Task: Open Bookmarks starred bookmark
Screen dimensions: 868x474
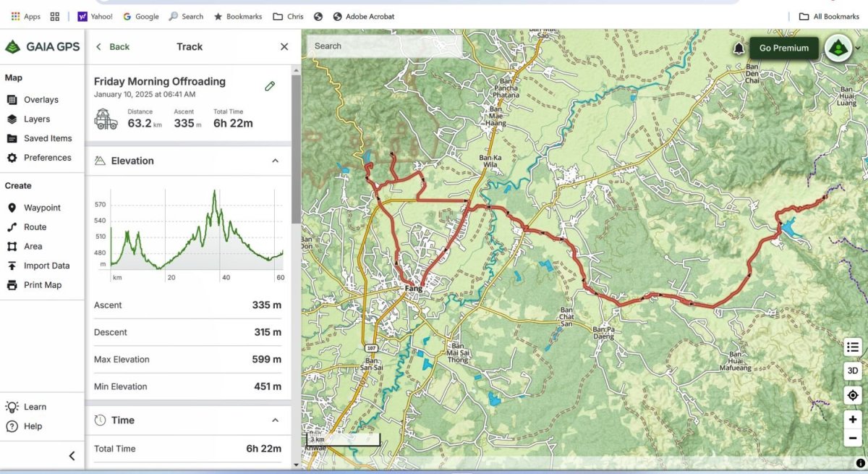Action: (238, 16)
